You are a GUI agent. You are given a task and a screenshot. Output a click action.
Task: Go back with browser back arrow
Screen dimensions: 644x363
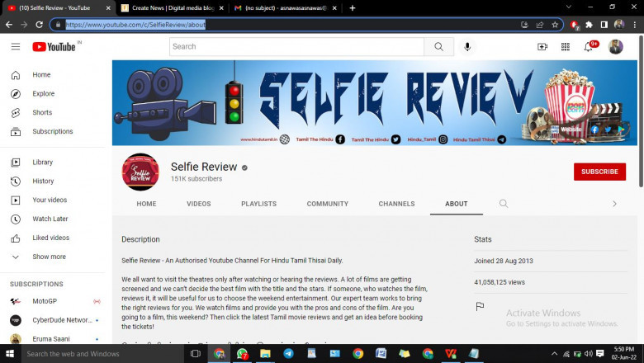9,25
